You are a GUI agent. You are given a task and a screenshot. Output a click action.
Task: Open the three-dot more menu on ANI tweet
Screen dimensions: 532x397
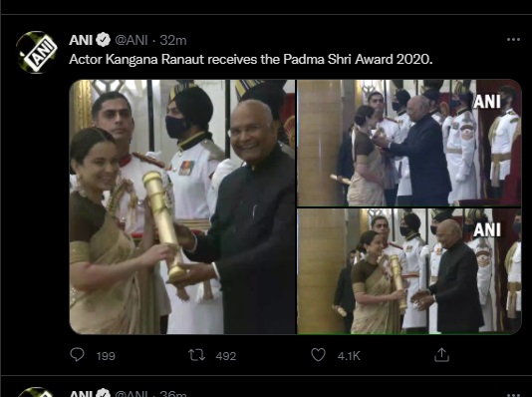click(513, 40)
